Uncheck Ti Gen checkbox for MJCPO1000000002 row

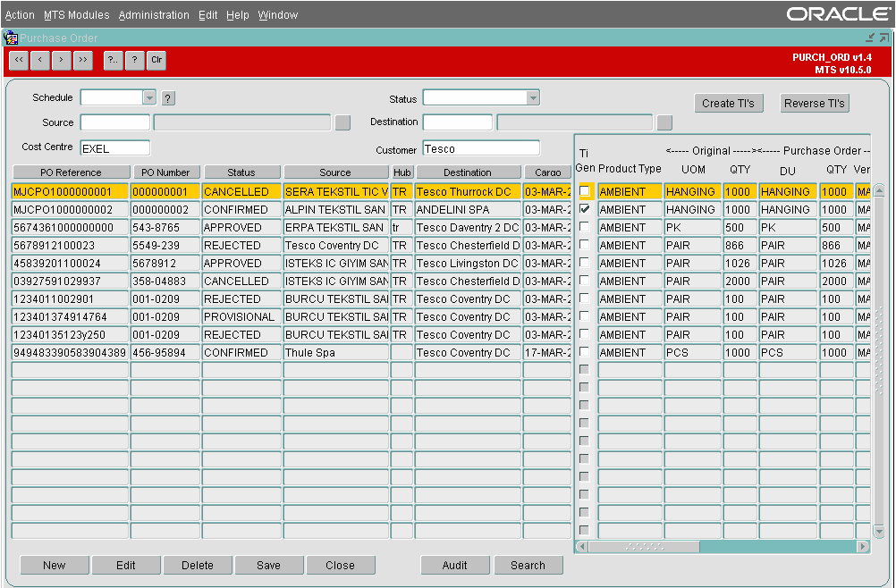(x=585, y=209)
